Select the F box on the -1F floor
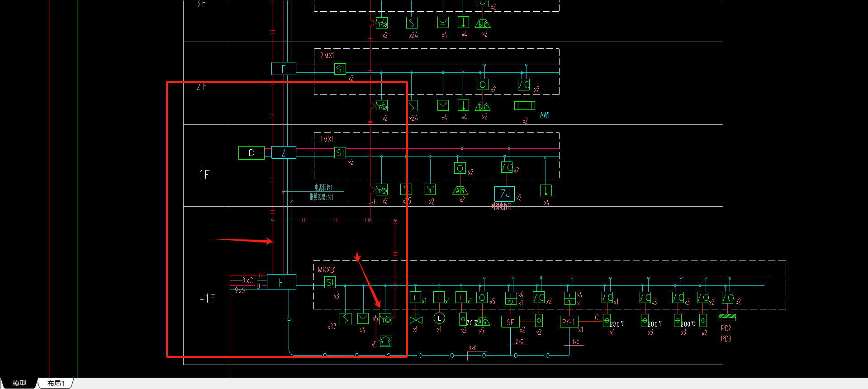Image resolution: width=868 pixels, height=389 pixels. coord(281,282)
